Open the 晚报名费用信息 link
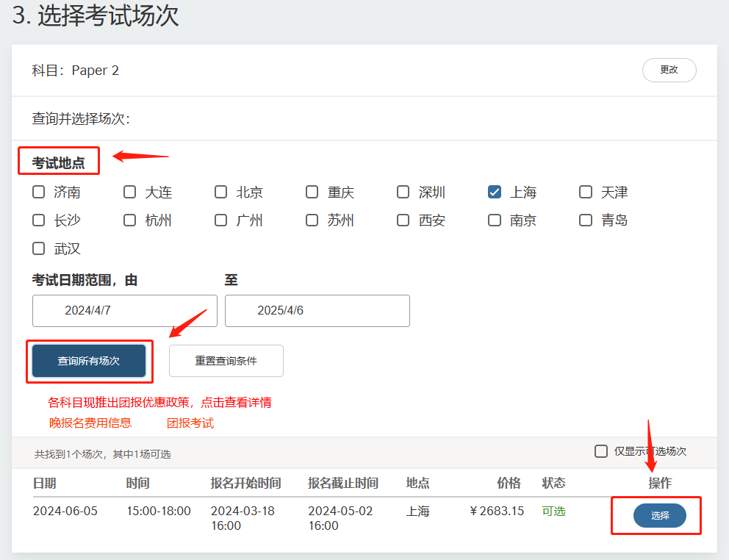729x560 pixels. pyautogui.click(x=90, y=423)
